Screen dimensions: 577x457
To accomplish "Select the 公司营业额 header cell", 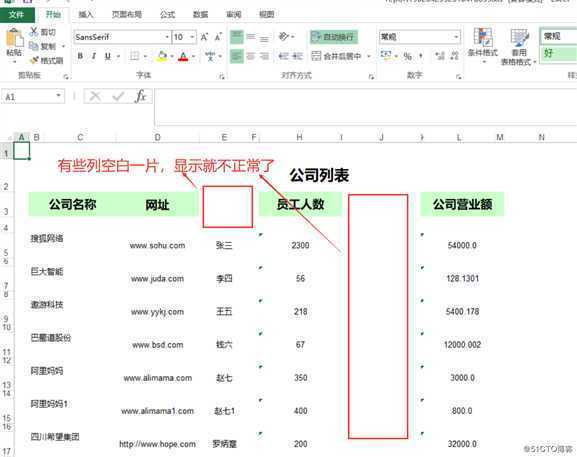I will (x=462, y=204).
